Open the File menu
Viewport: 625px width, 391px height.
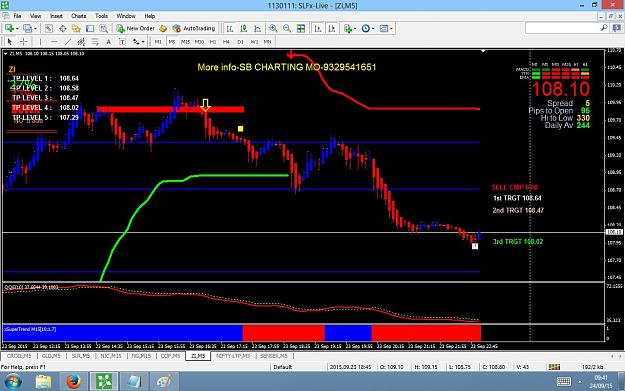(x=18, y=16)
